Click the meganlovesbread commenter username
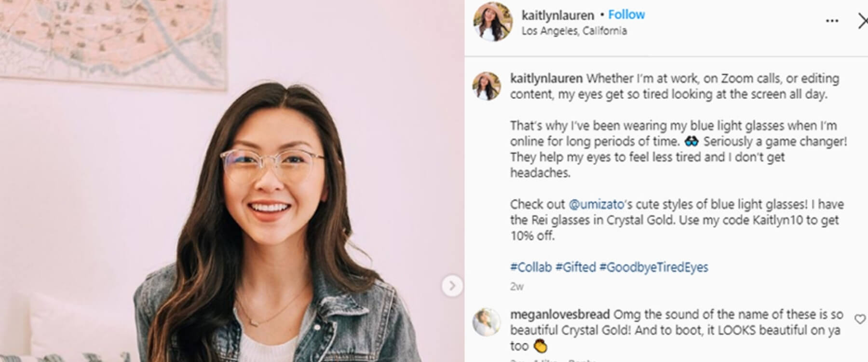 (x=559, y=315)
